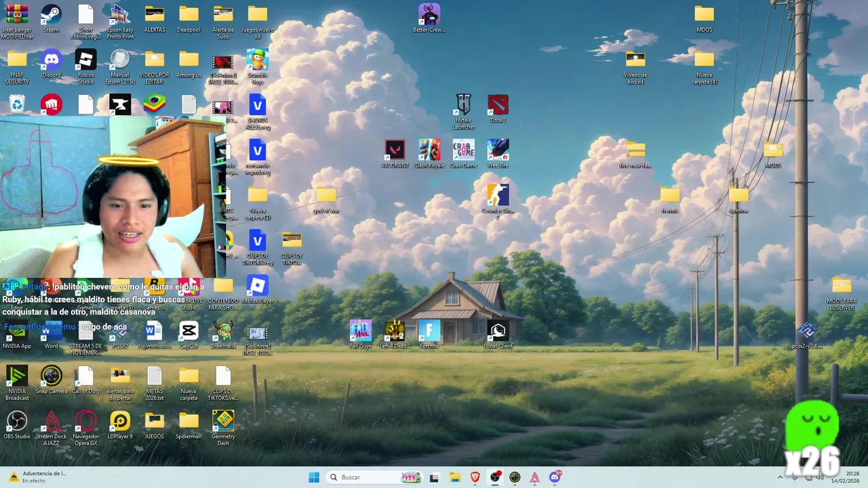Launch the BlueStacks layered icon
The image size is (868, 488).
[154, 105]
